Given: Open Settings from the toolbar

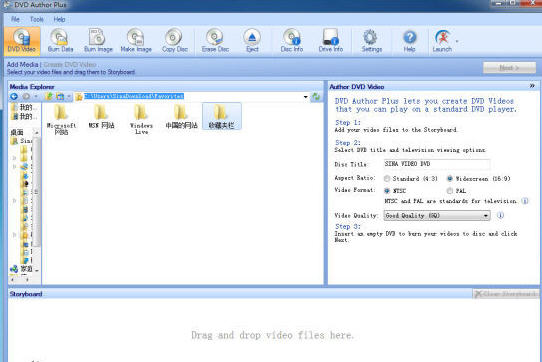Looking at the screenshot, I should click(x=372, y=41).
